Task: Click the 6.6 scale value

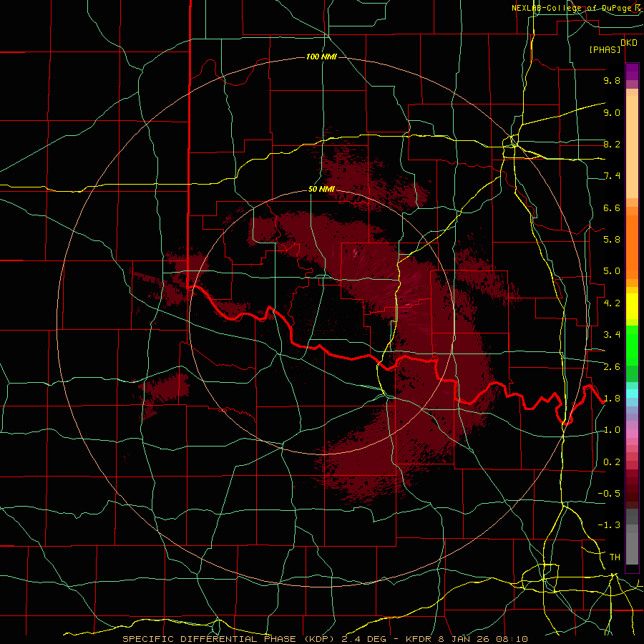Action: pyautogui.click(x=612, y=208)
